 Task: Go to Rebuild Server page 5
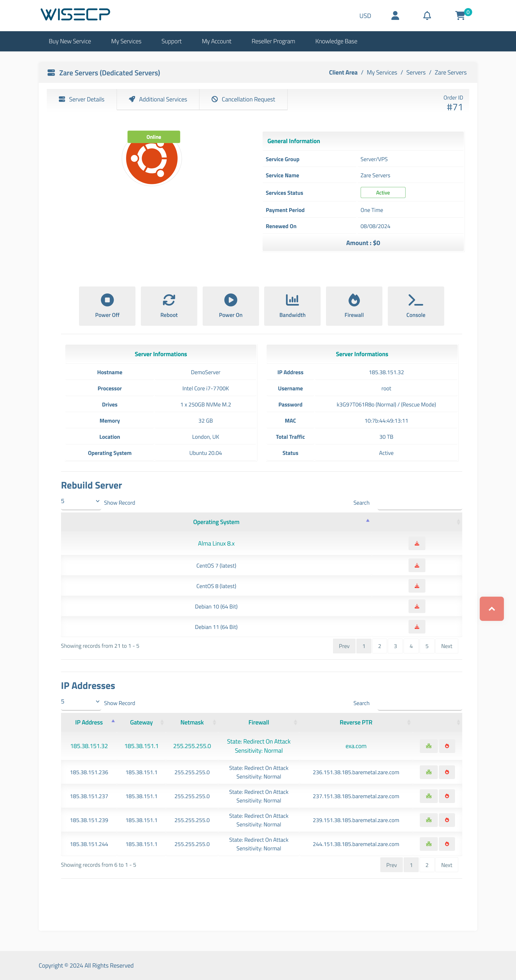click(427, 646)
